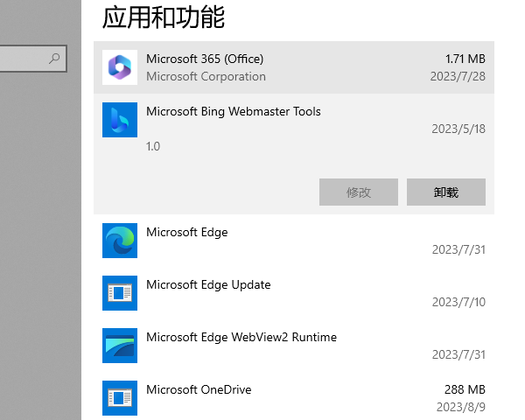Click the version 1.0 label
525x420 pixels.
pos(153,146)
